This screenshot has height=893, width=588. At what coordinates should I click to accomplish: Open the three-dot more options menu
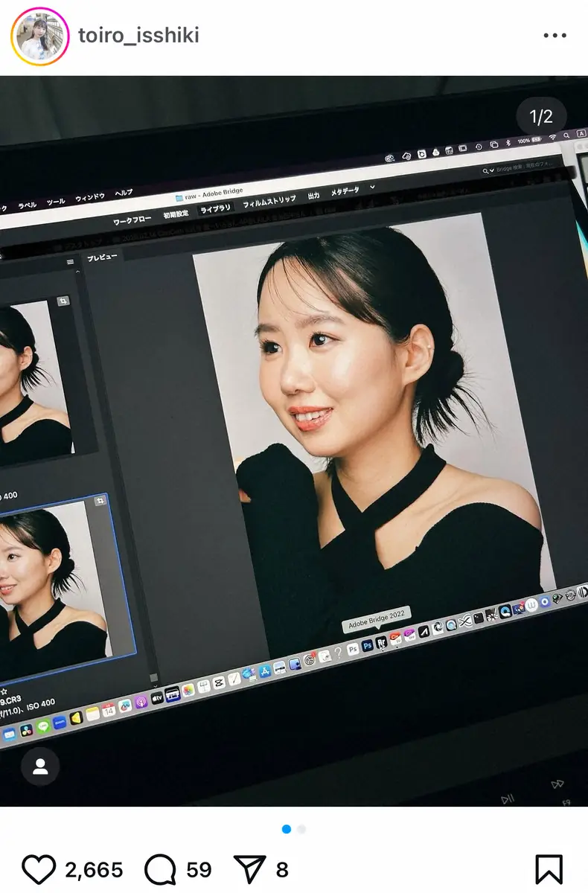click(x=555, y=35)
